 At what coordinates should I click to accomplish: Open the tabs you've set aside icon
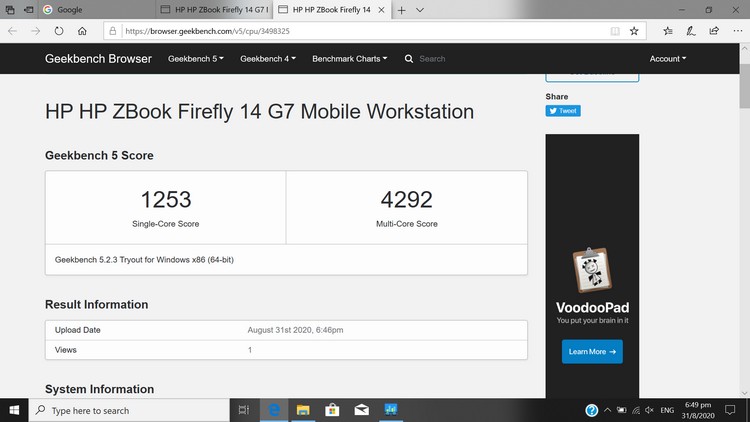point(10,10)
